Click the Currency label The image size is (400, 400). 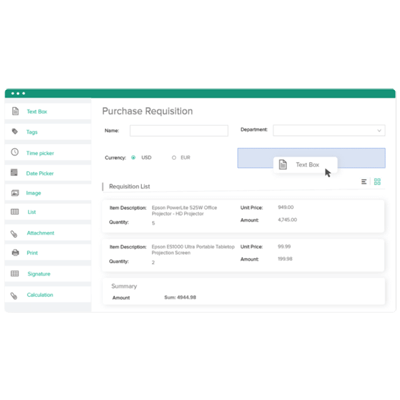click(115, 158)
